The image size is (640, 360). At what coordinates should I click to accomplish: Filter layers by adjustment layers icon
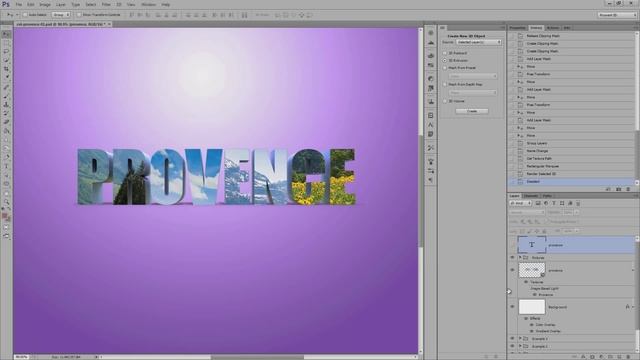point(546,203)
